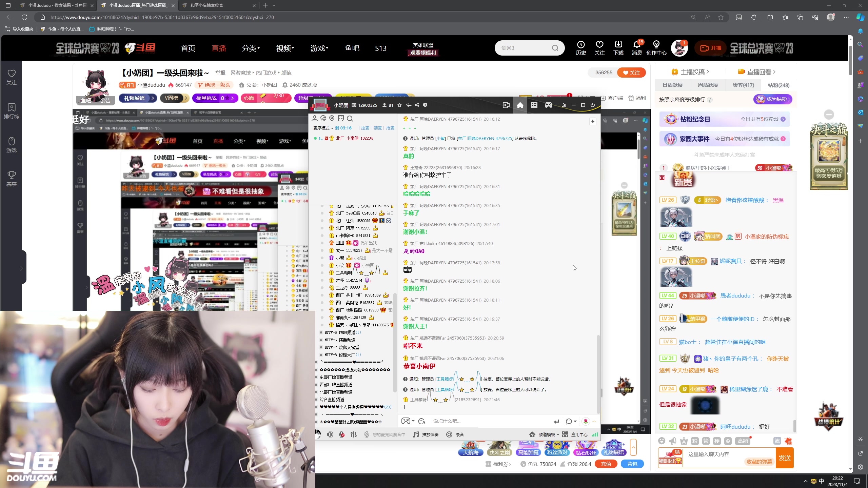Click the tulip flower gift icon in YY chat
The width and height of the screenshot is (868, 488).
[x=586, y=421]
